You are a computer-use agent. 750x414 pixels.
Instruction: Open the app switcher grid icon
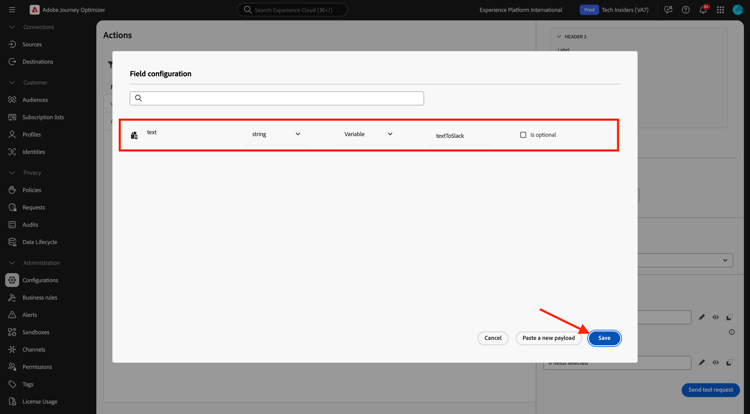pos(720,10)
